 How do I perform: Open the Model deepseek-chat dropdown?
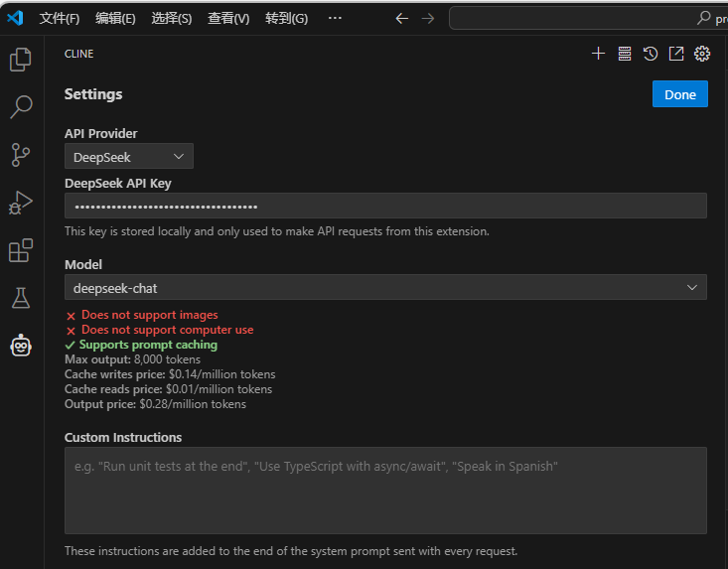[x=385, y=287]
